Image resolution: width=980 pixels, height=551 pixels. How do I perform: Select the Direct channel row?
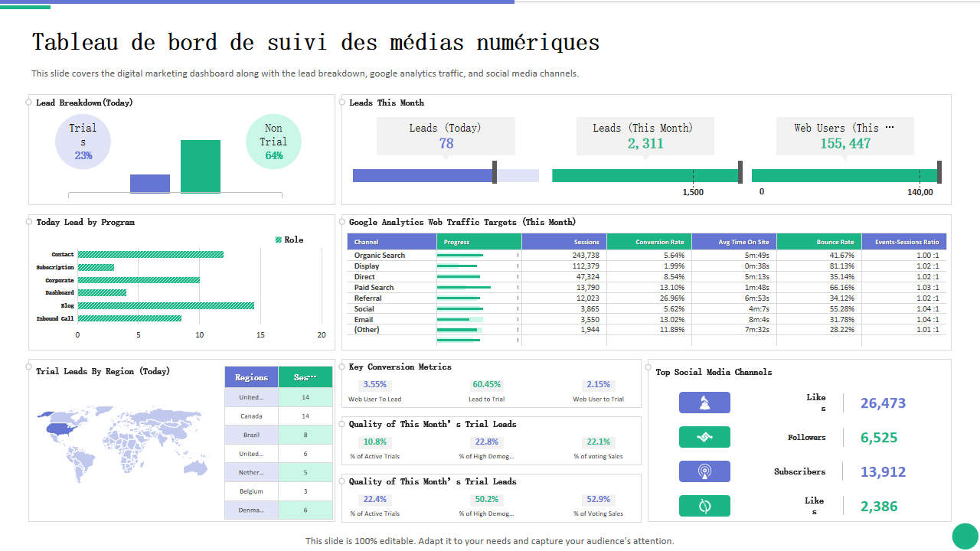tap(647, 276)
